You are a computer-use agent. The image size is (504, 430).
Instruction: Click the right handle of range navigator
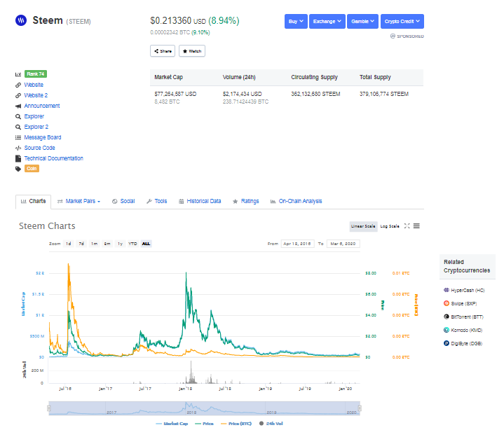click(x=360, y=408)
